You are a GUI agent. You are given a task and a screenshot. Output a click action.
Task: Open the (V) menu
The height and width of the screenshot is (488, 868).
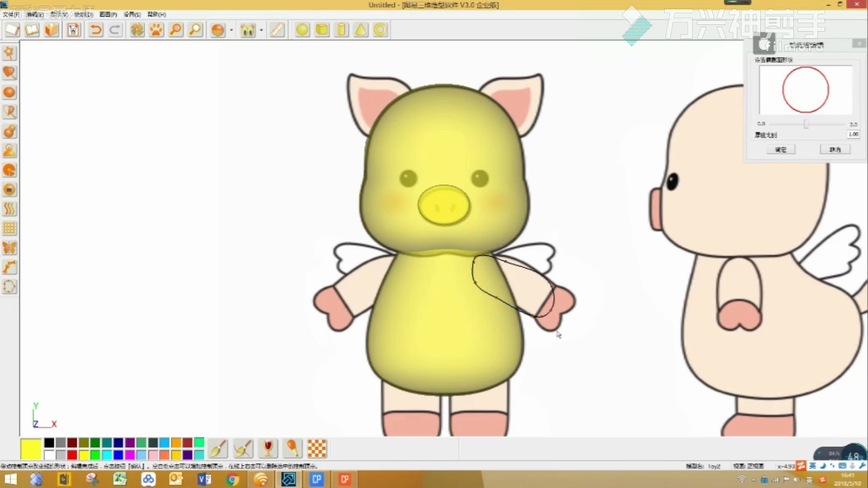[x=59, y=14]
